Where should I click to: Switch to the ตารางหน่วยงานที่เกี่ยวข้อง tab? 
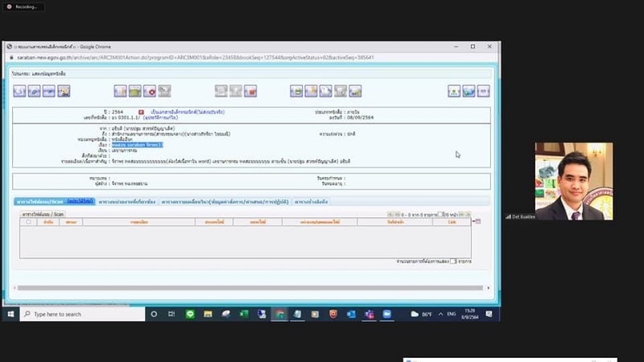(x=128, y=201)
